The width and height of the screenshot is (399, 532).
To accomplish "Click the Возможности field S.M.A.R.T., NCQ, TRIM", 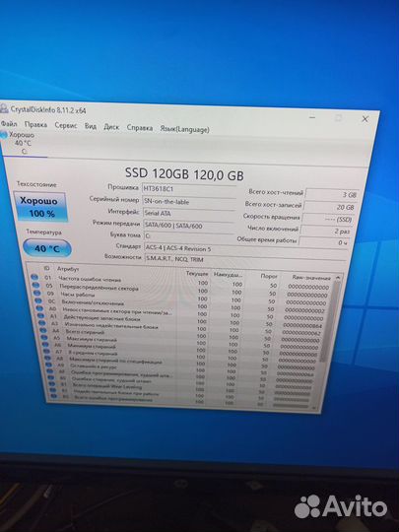I will coord(245,260).
